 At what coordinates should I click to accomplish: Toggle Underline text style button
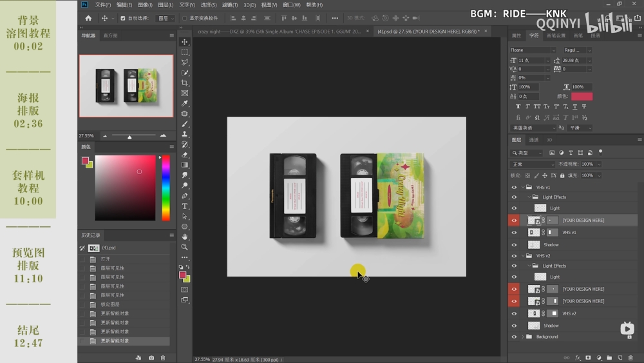coord(574,106)
